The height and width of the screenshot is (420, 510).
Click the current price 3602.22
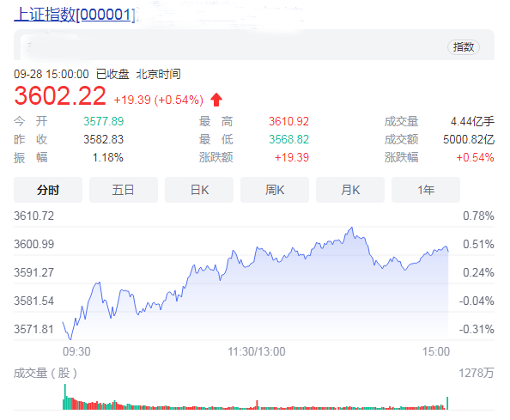60,96
